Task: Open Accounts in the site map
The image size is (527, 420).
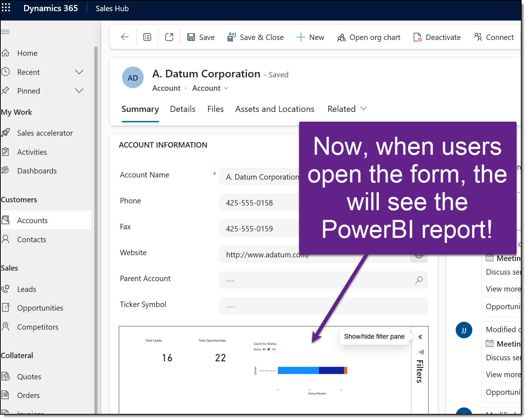Action: pyautogui.click(x=46, y=220)
